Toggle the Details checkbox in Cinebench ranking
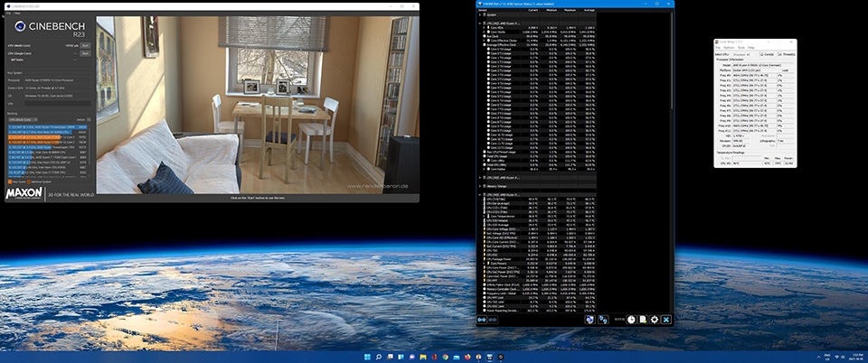 pyautogui.click(x=89, y=119)
